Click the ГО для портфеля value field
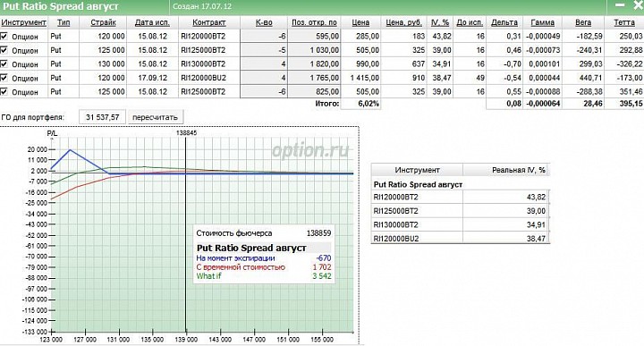 tap(102, 117)
